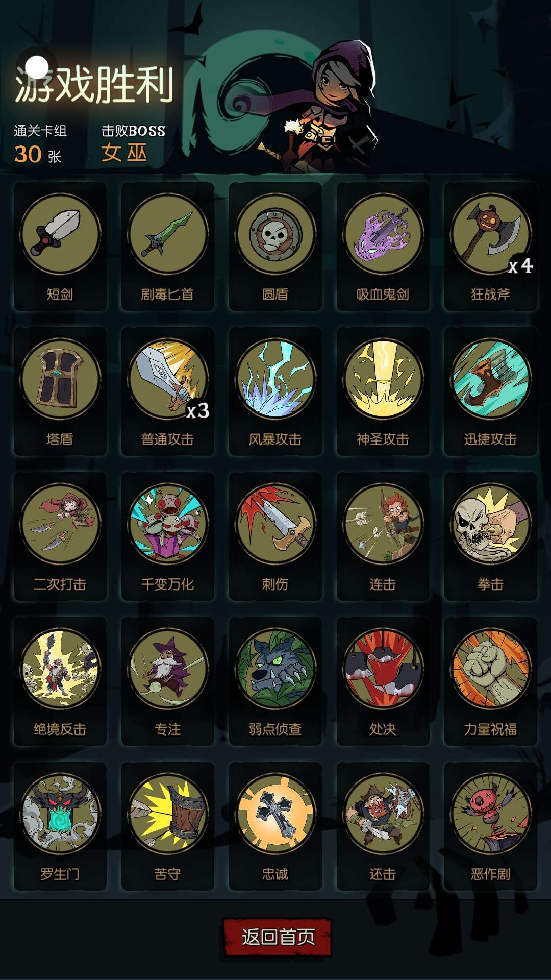Select the 风暴攻击 lightning card
Screen dimensions: 551x980
pos(275,391)
